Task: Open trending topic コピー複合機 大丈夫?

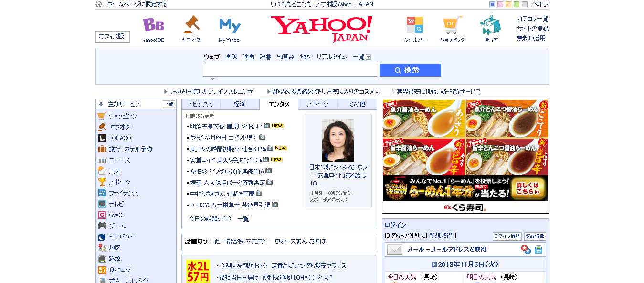Action: tap(238, 241)
